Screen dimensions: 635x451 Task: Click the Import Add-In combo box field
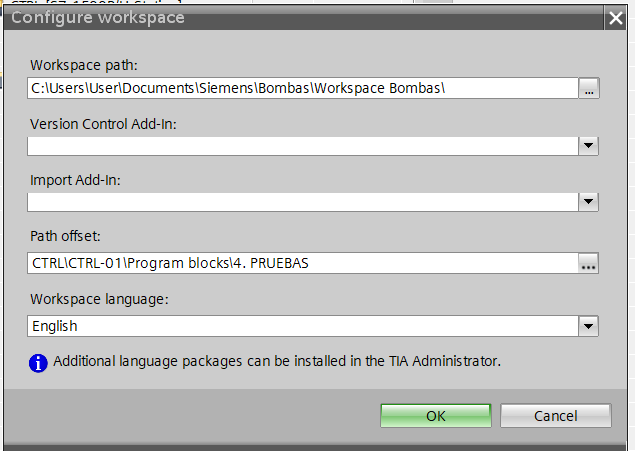click(x=302, y=202)
